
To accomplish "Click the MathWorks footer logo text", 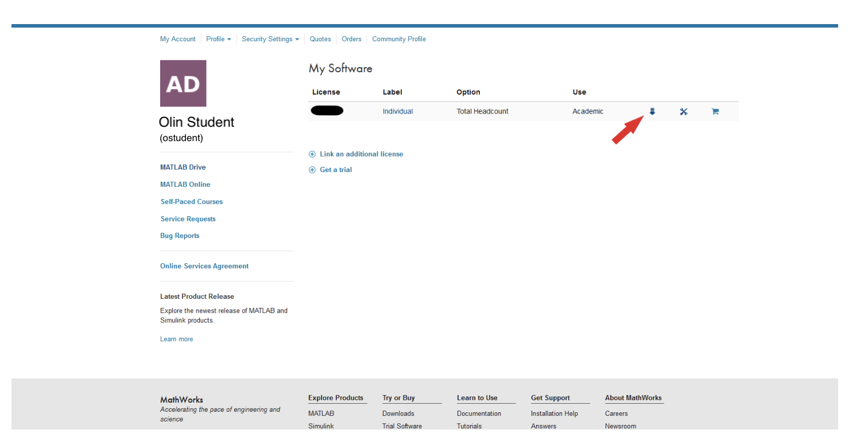I will click(x=181, y=400).
